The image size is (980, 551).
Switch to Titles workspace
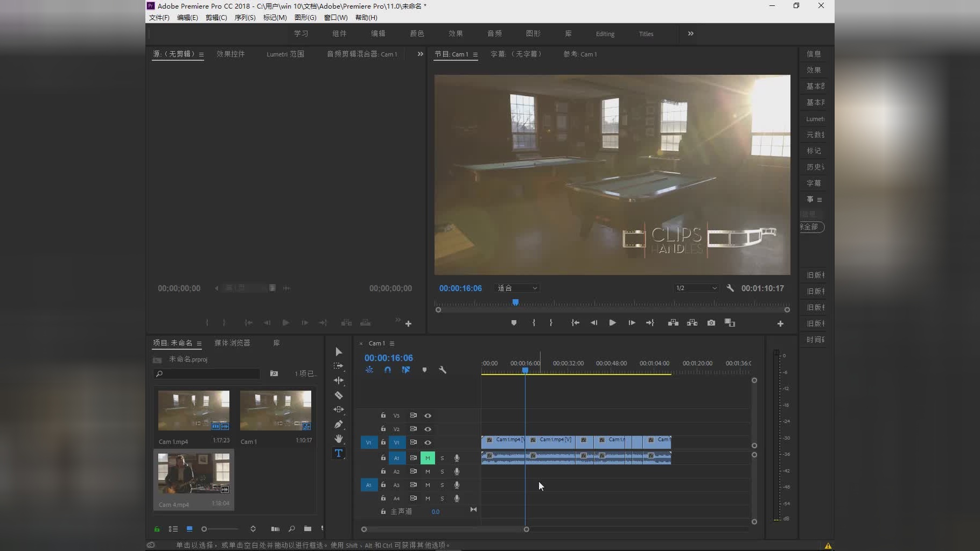[646, 34]
